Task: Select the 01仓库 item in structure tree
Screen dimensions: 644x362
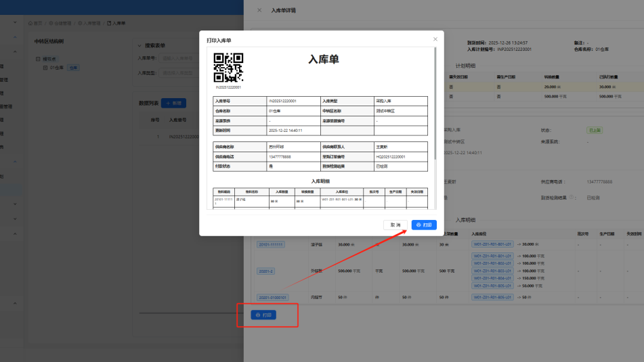Action: coord(57,68)
